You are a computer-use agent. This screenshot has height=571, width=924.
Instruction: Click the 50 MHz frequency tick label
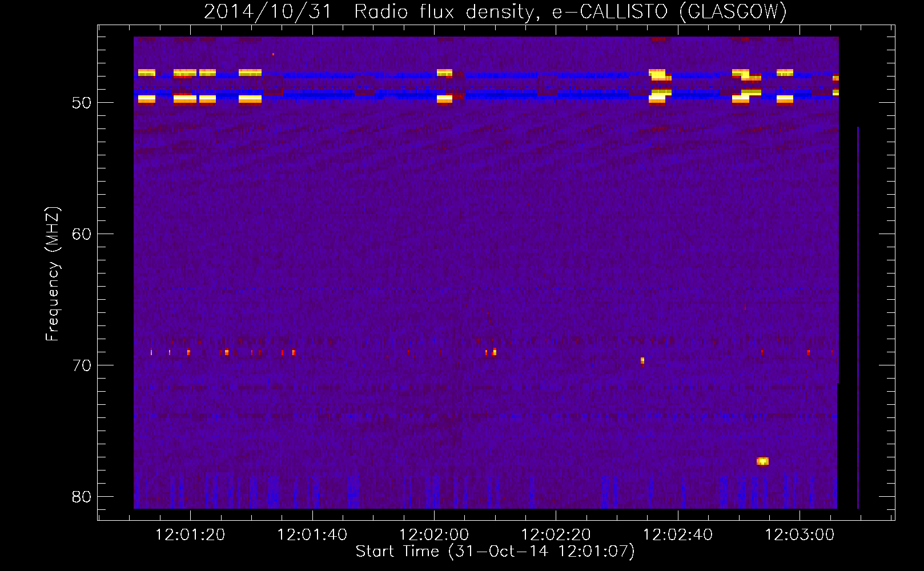[82, 103]
